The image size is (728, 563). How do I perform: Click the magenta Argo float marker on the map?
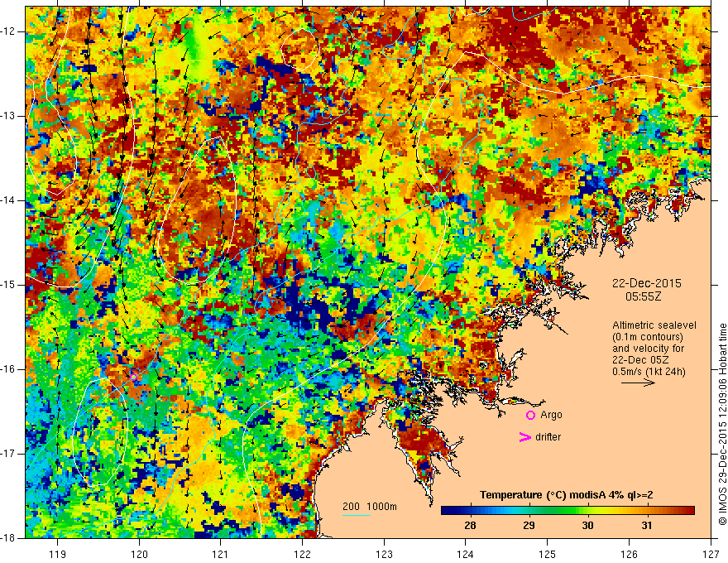pos(133,377)
